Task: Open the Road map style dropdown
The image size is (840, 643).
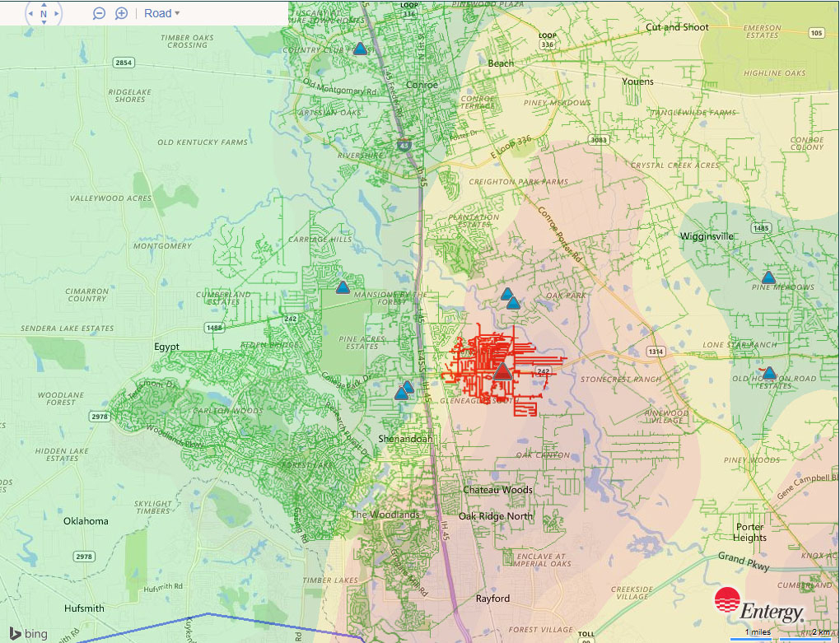Action: [x=161, y=13]
